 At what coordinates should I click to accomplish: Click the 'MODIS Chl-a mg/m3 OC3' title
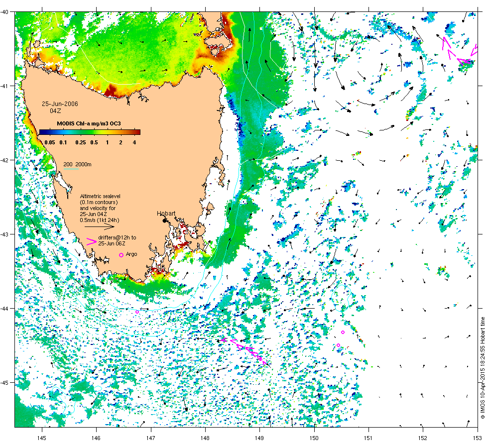click(89, 123)
